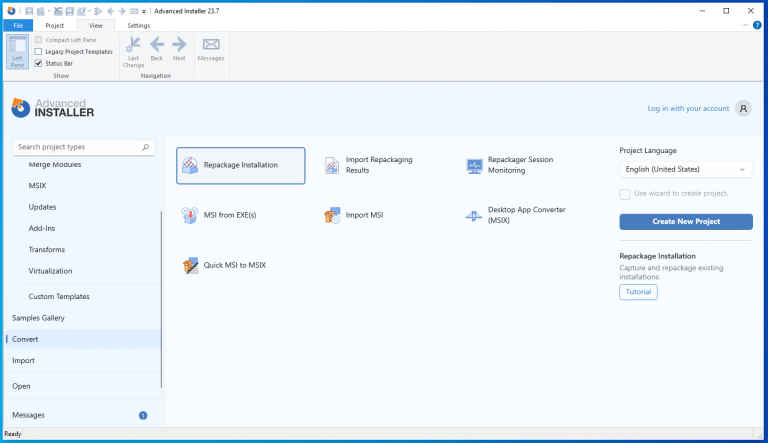Select the Import MSI project type

coord(382,215)
